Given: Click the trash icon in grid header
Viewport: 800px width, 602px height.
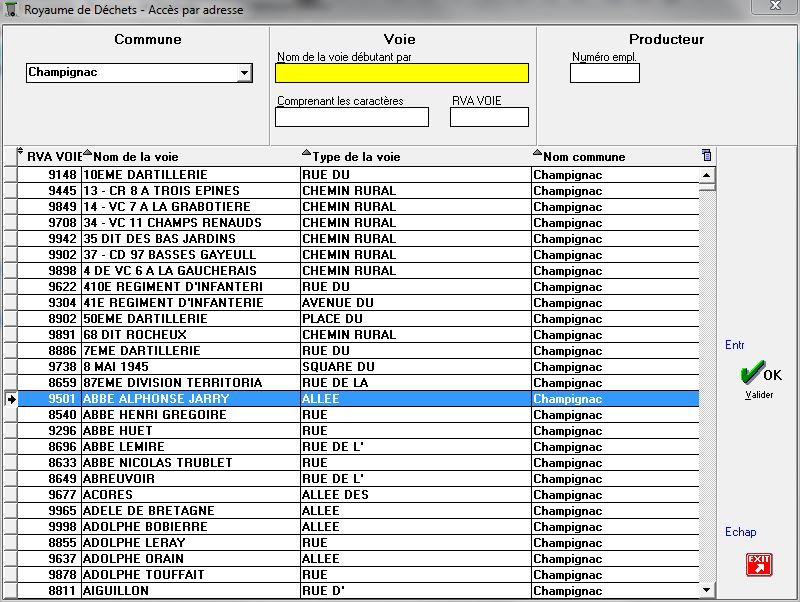Looking at the screenshot, I should point(707,155).
